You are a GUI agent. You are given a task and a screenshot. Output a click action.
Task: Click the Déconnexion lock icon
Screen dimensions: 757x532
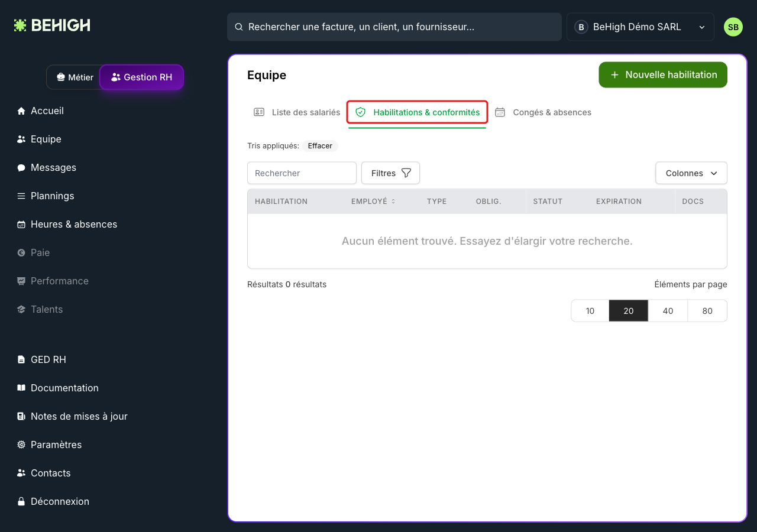tap(21, 501)
